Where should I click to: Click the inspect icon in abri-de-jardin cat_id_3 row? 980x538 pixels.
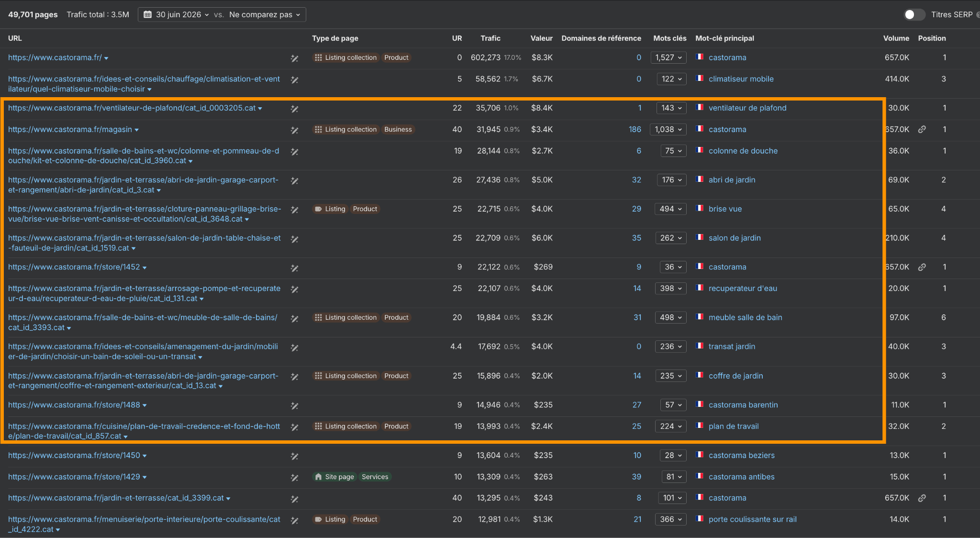[x=294, y=181]
